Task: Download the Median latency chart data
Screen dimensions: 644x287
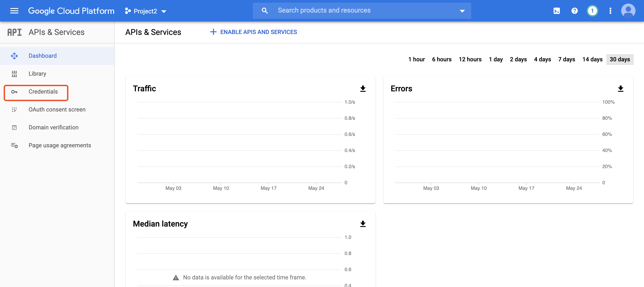Action: pos(363,224)
